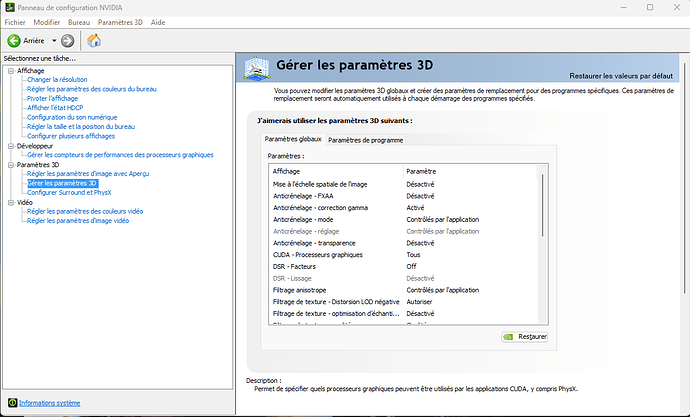
Task: Select Anticrénelage - FXAA setting row
Action: tap(403, 196)
